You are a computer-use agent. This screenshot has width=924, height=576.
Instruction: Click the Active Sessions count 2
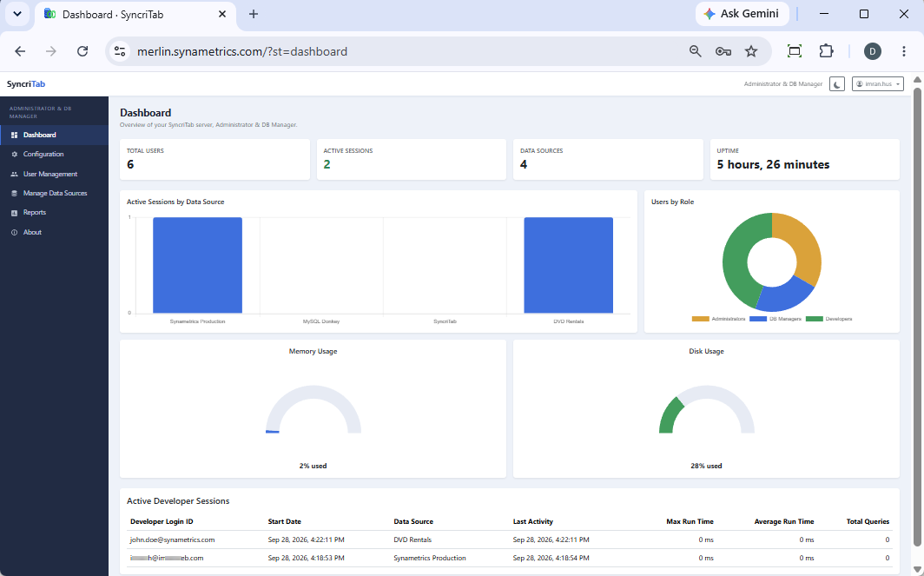point(327,165)
